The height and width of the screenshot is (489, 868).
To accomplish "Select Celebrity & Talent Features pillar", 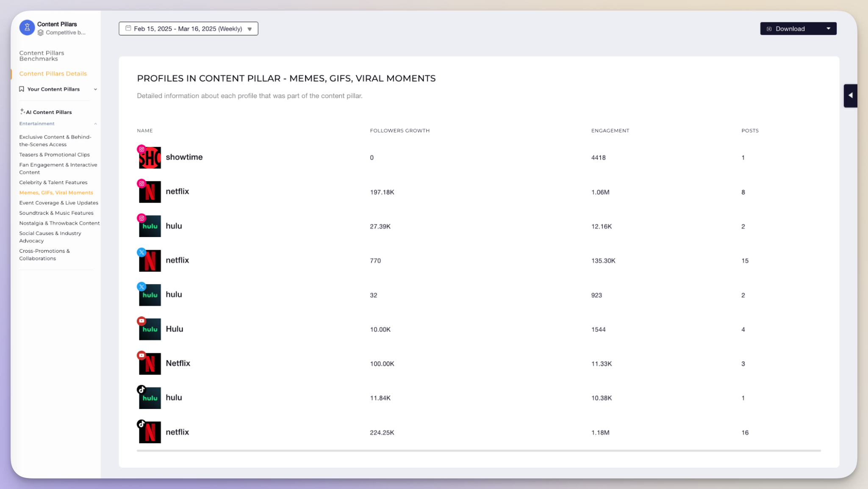I will coord(53,182).
